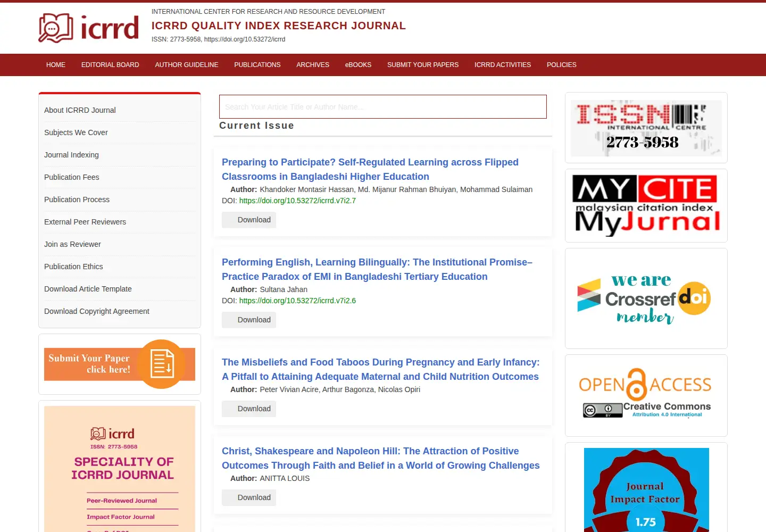Viewport: 766px width, 532px height.
Task: Open About ICRRD Journal sidebar link
Action: 80,110
